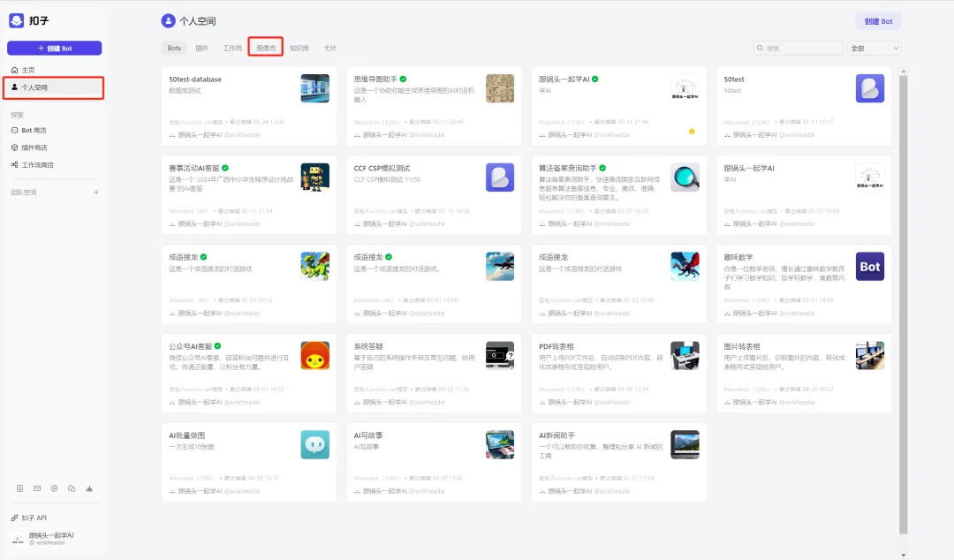
Task: Open the 主页 home item in the sidebar
Action: (x=24, y=70)
